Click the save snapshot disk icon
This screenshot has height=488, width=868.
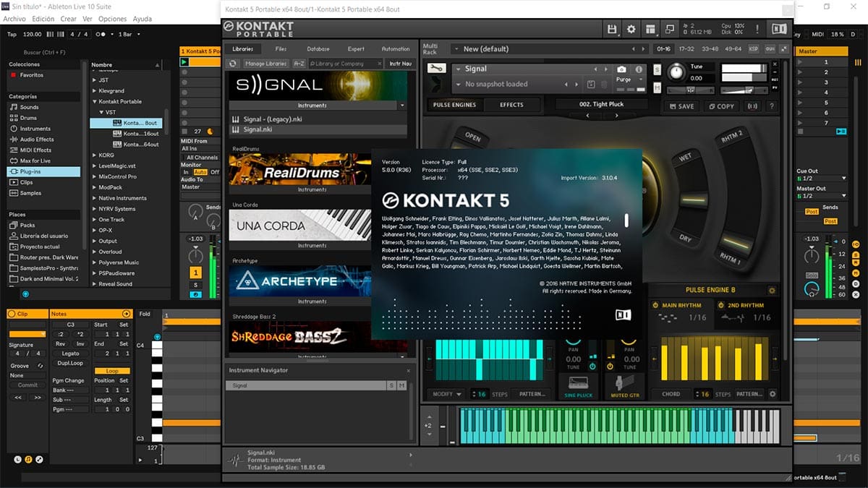click(590, 84)
